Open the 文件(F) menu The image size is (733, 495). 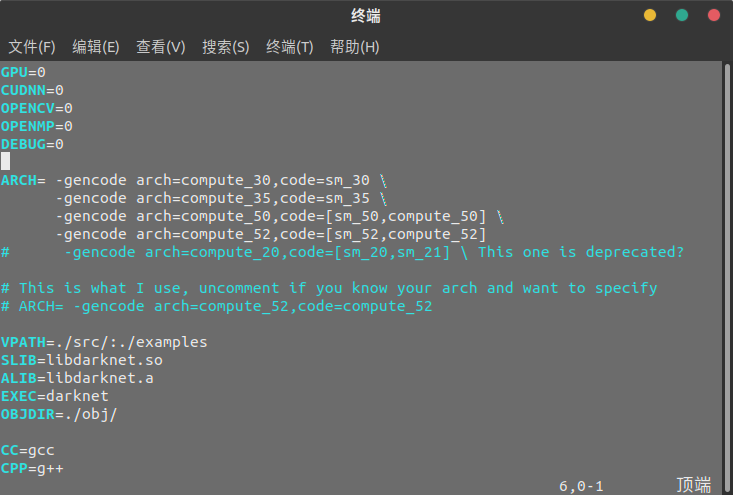pos(32,47)
